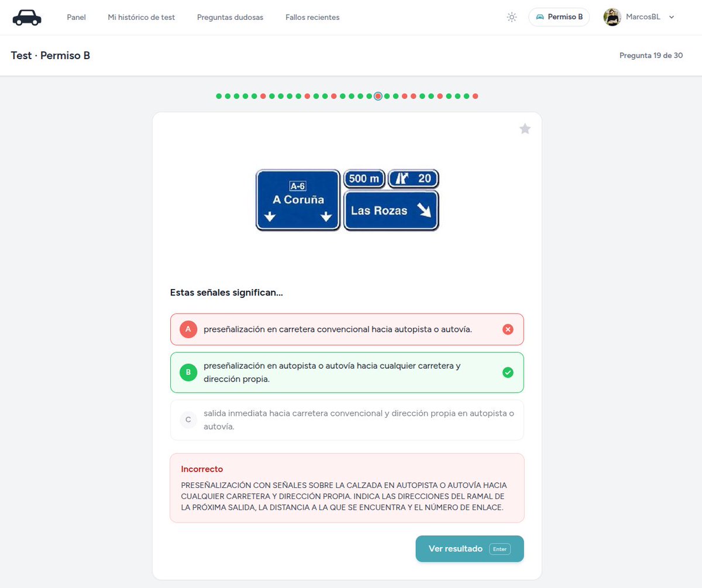The width and height of the screenshot is (702, 588).
Task: Click the grey letter C circle
Action: (188, 419)
